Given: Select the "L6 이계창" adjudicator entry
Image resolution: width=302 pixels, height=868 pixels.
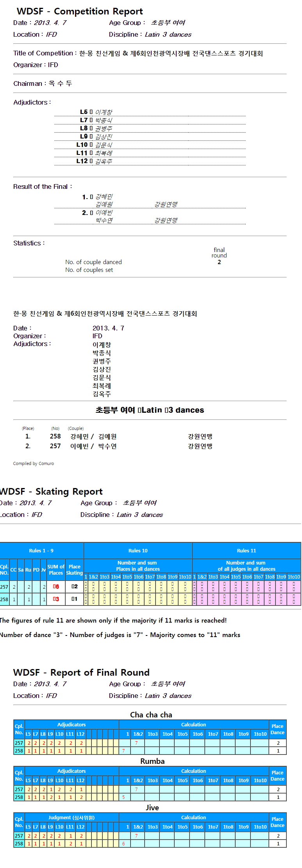Looking at the screenshot, I should (96, 112).
